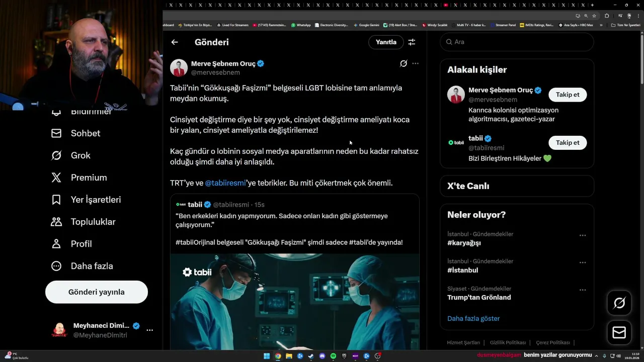Open the Çerez Politikası footer link
The width and height of the screenshot is (644, 362).
tap(553, 342)
